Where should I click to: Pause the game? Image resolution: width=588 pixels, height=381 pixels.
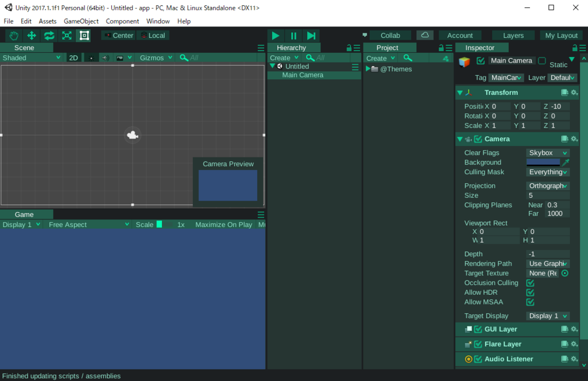(293, 36)
